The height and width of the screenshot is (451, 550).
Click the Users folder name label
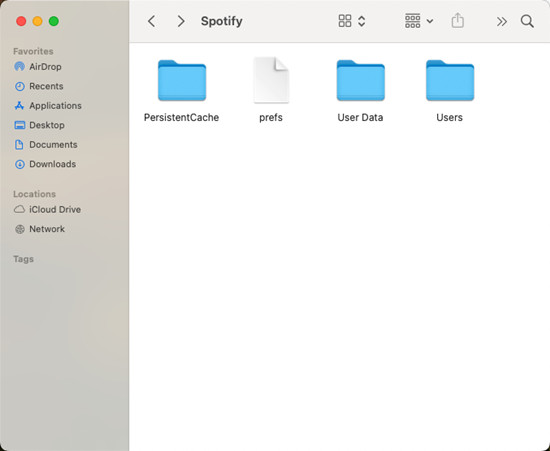(x=449, y=117)
